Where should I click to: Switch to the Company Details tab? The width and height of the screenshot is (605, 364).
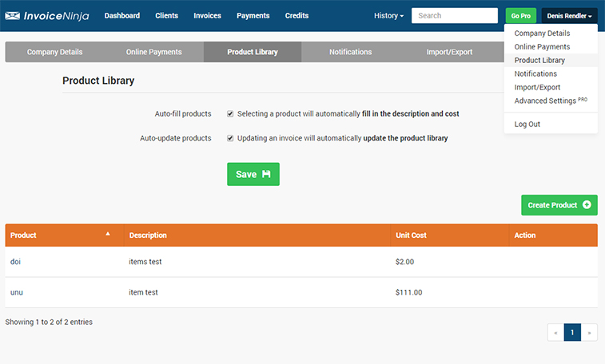[54, 52]
